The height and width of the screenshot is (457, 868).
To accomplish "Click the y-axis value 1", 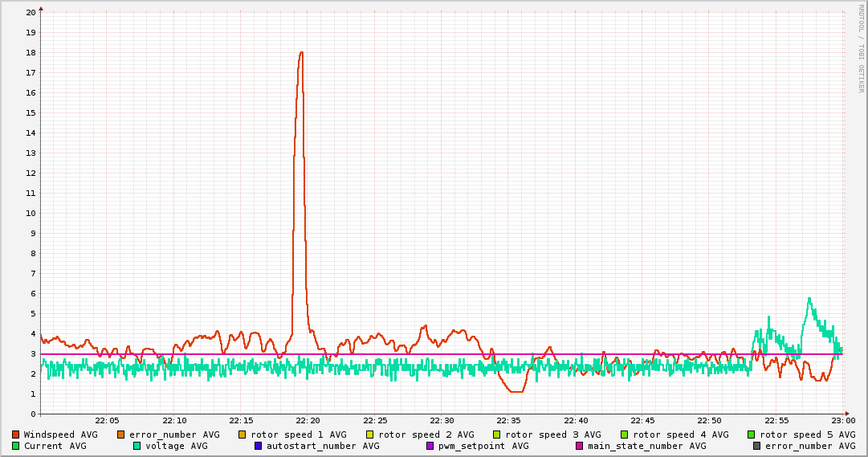I will click(33, 394).
